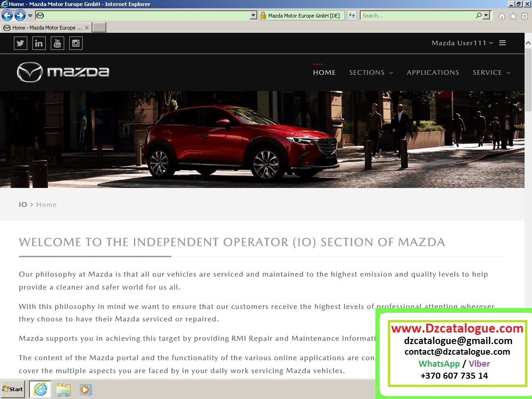Click HOME in navigation menu
Image resolution: width=532 pixels, height=399 pixels.
click(324, 72)
